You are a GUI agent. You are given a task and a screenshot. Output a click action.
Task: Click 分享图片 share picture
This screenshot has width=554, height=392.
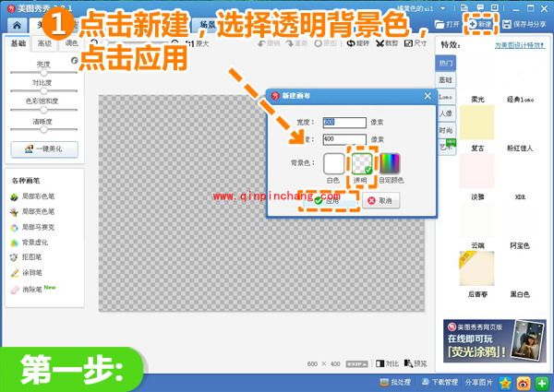pyautogui.click(x=478, y=382)
